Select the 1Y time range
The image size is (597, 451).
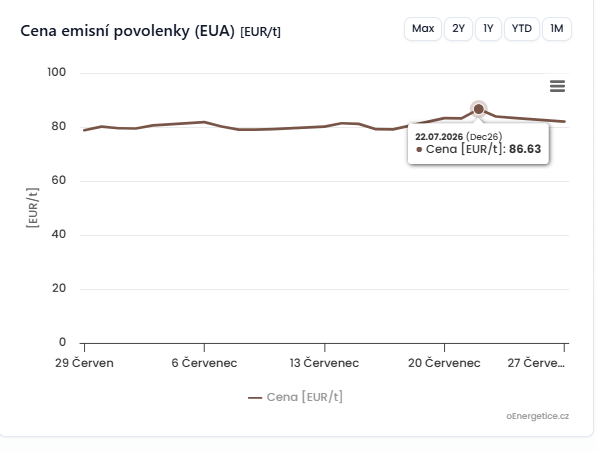point(488,29)
